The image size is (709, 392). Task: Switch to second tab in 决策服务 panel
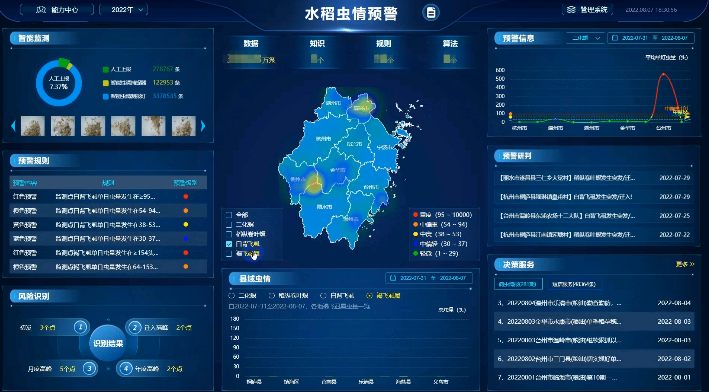574,284
